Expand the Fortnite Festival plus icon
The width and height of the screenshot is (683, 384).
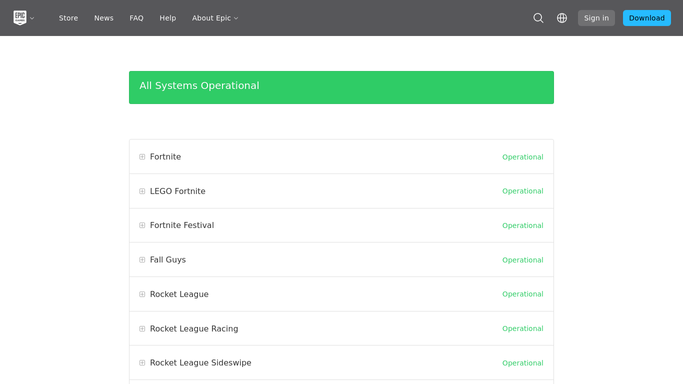click(x=142, y=225)
